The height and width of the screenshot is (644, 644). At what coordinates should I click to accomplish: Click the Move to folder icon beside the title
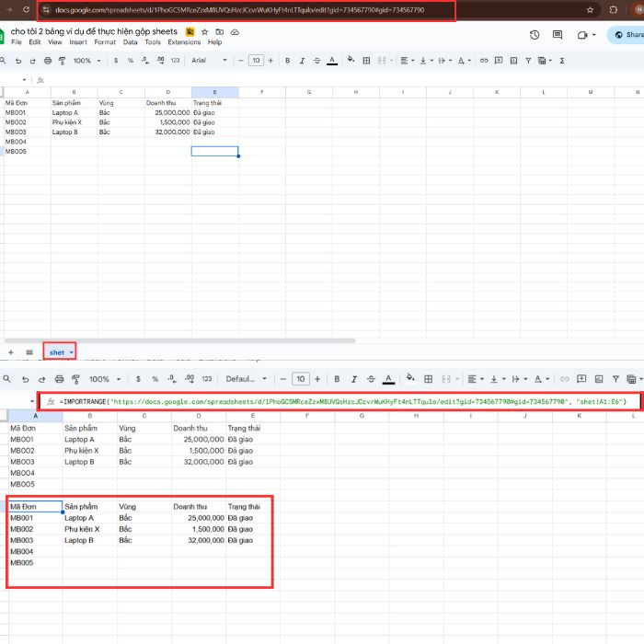point(220,32)
